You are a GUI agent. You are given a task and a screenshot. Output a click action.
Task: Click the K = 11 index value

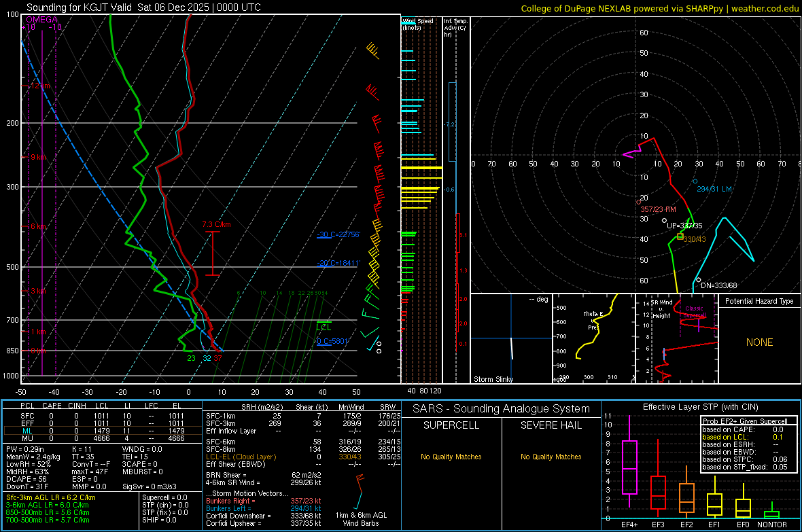82,449
